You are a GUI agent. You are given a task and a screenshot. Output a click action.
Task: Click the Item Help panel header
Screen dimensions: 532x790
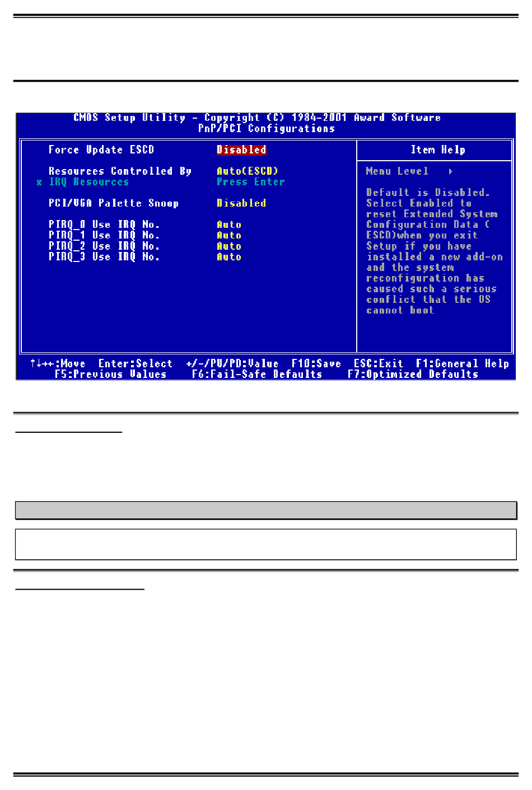438,149
